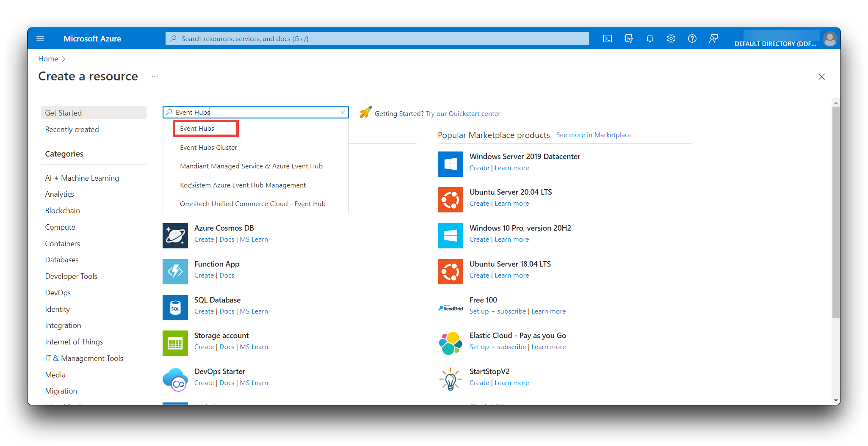Image resolution: width=868 pixels, height=446 pixels.
Task: Select Mandiant Managed Service & Azure Event Hub
Action: [251, 166]
